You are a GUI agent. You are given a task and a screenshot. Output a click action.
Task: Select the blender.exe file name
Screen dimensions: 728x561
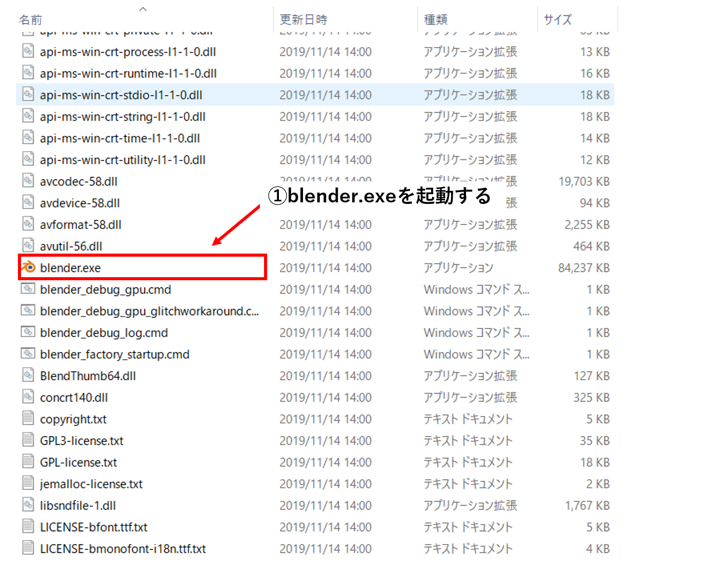tap(70, 268)
